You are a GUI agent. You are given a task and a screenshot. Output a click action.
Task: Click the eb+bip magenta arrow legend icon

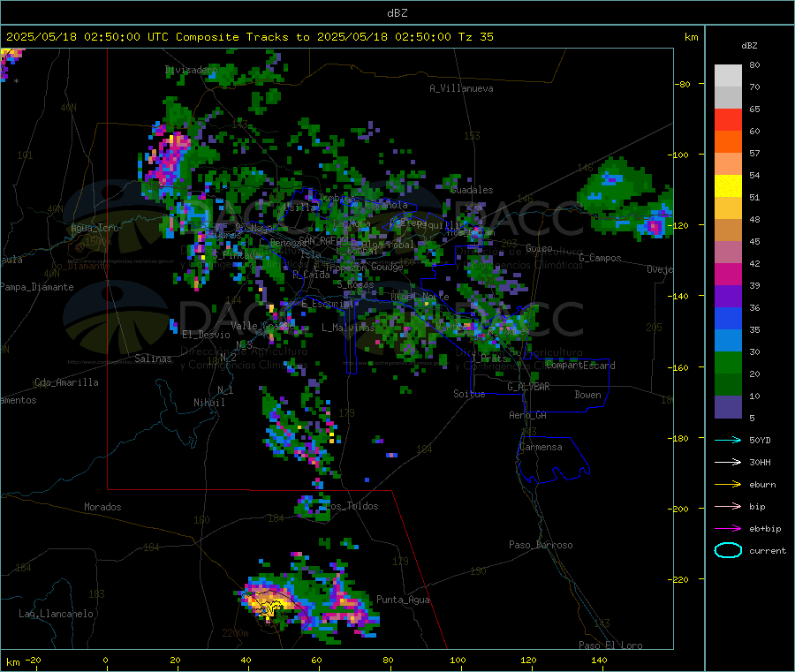[x=728, y=529]
